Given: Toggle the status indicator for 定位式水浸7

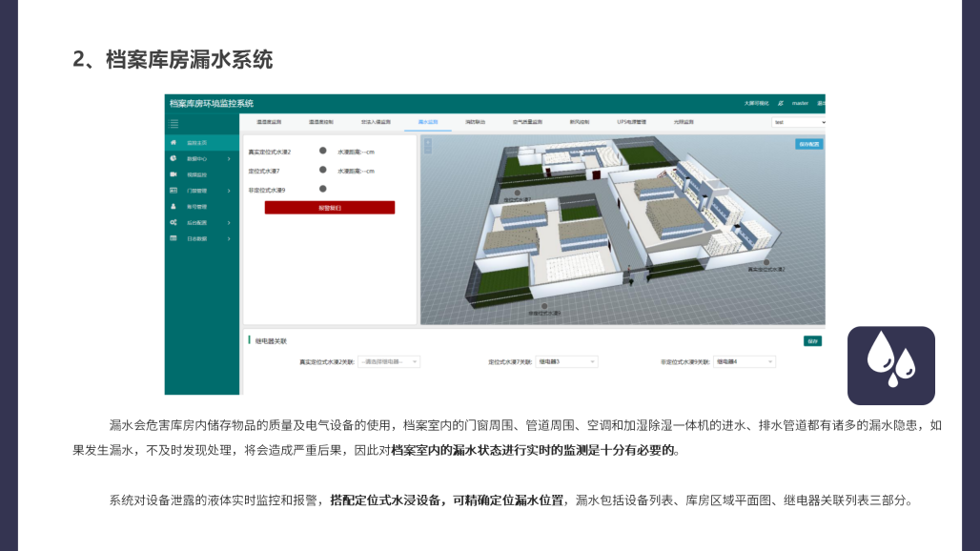Looking at the screenshot, I should 322,171.
